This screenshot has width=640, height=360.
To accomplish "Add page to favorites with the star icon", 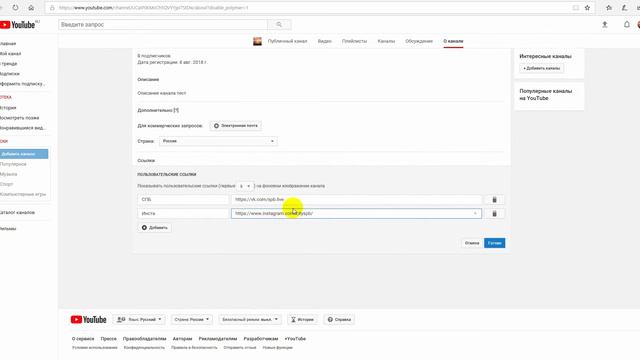I will (x=587, y=8).
